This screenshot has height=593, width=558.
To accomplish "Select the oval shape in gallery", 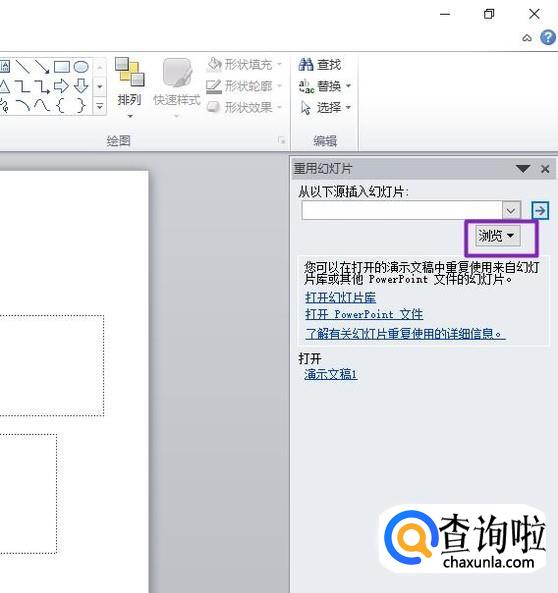I will (81, 67).
